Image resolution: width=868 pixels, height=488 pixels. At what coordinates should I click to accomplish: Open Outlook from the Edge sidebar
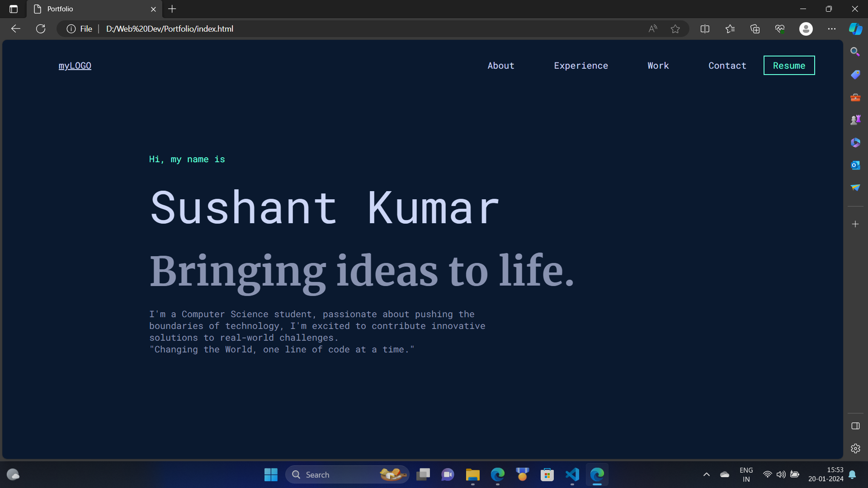[x=855, y=165]
